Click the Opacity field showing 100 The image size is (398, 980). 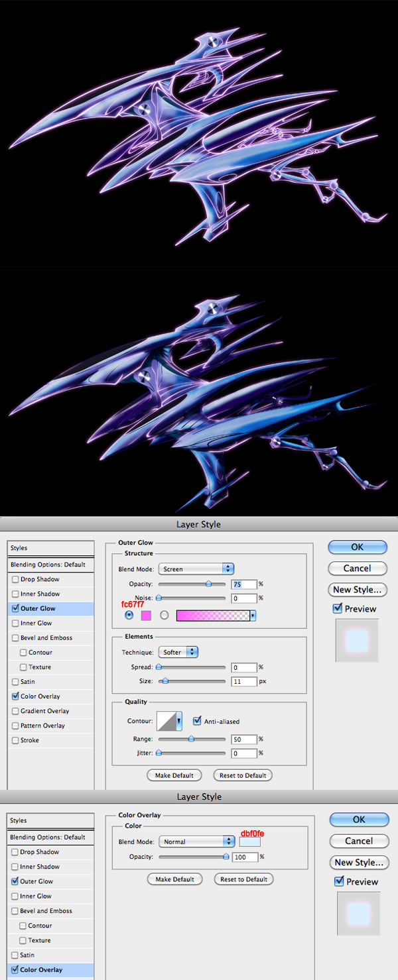click(245, 857)
